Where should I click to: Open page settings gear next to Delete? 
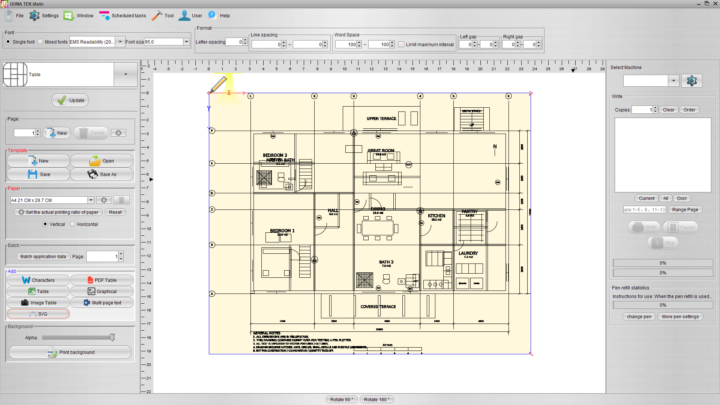(x=118, y=133)
